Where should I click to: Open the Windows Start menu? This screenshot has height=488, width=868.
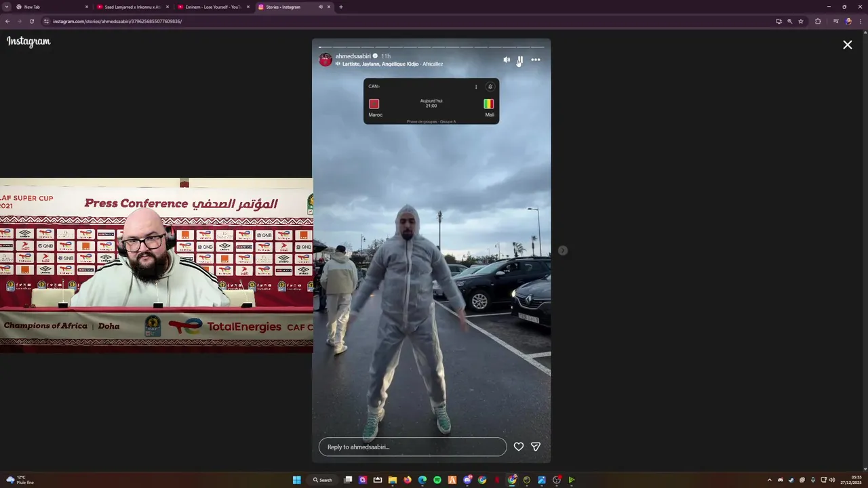point(296,480)
